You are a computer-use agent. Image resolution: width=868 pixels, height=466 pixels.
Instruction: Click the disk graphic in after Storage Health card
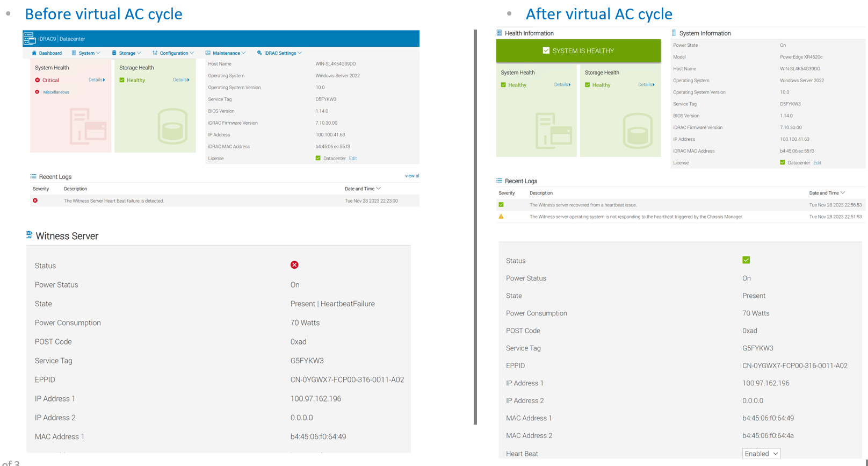[638, 131]
